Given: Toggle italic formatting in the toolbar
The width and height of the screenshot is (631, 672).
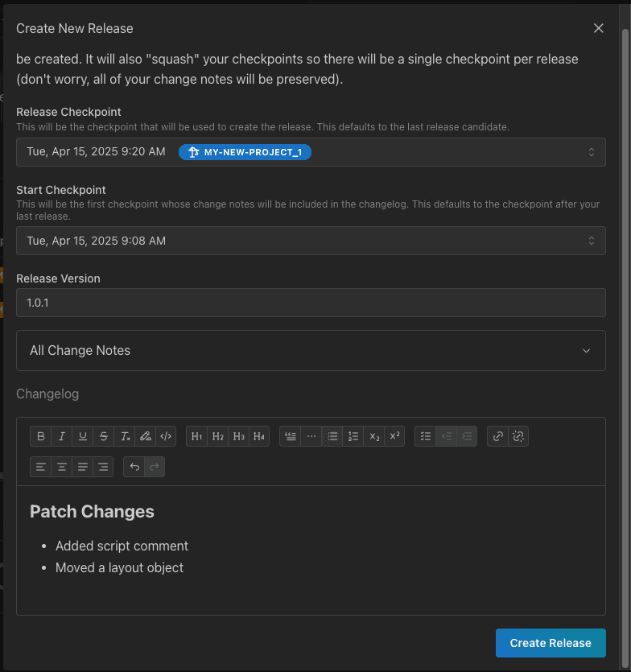Looking at the screenshot, I should 62,436.
